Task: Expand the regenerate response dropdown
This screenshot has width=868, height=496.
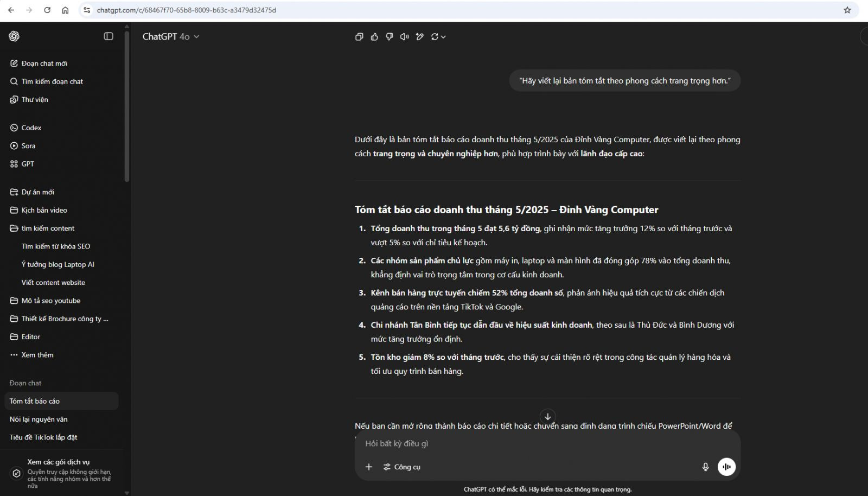Action: click(x=438, y=37)
